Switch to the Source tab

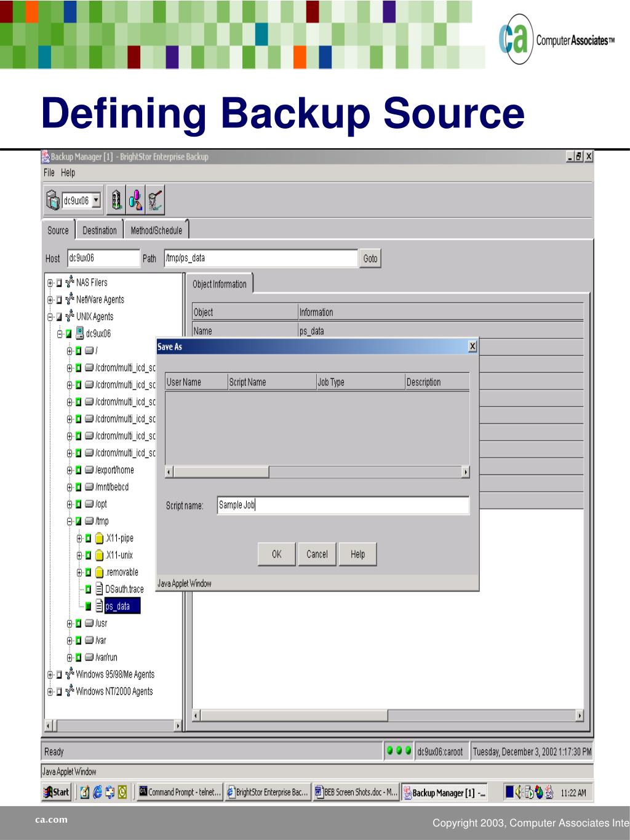pyautogui.click(x=58, y=230)
